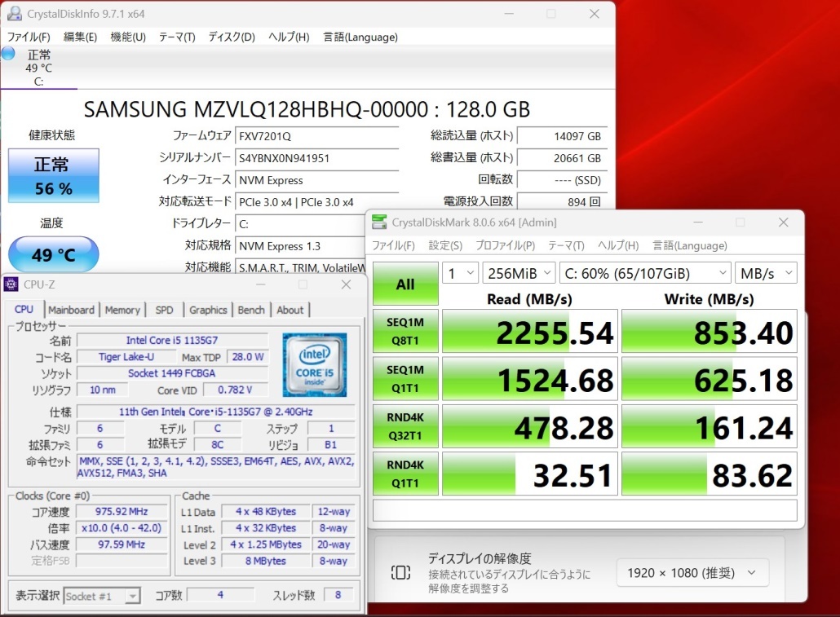Click the blue health status circle for drive C:

[x=8, y=54]
